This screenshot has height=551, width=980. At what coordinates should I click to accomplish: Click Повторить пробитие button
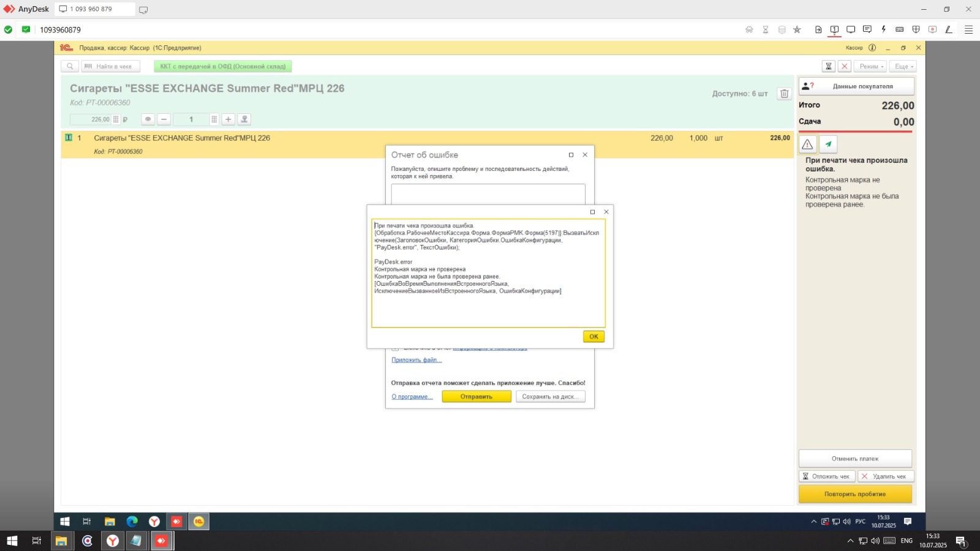855,494
